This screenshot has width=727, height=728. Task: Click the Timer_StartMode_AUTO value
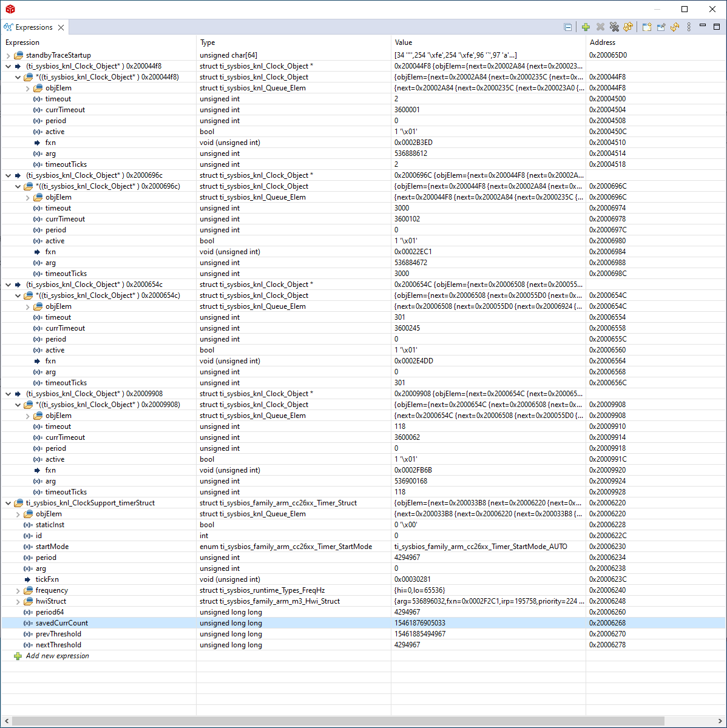click(481, 547)
